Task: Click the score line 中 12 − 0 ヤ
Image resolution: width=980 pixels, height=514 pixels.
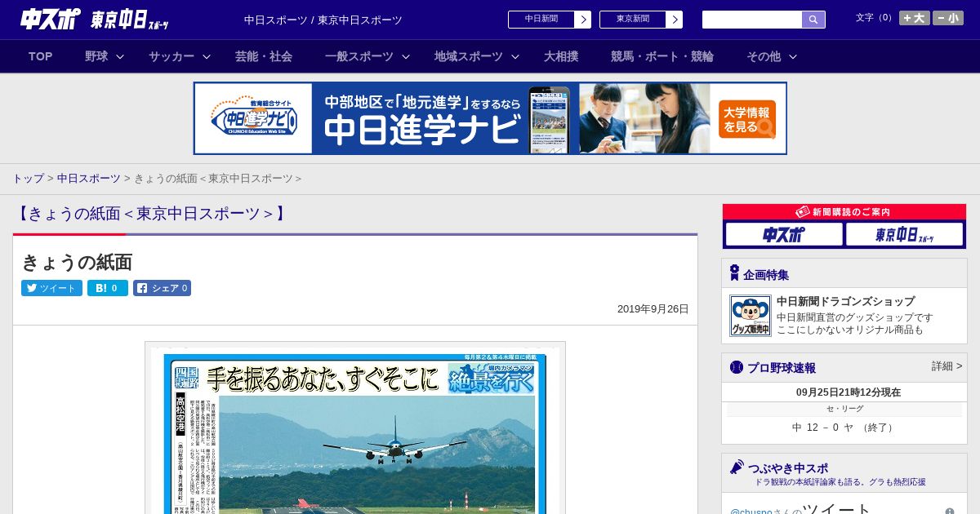Action: (x=844, y=428)
